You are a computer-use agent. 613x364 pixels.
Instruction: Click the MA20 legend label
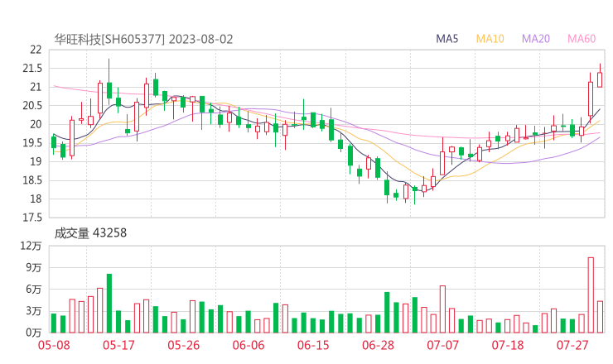pyautogui.click(x=536, y=39)
